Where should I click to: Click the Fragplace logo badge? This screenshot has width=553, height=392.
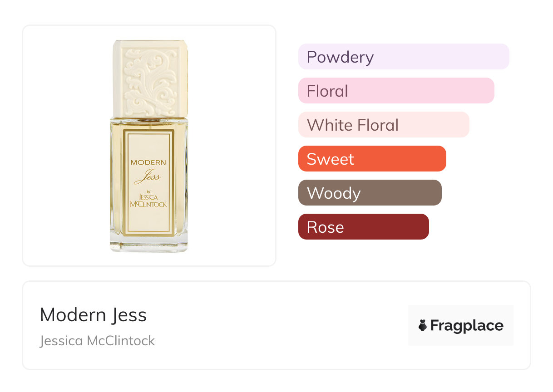461,325
